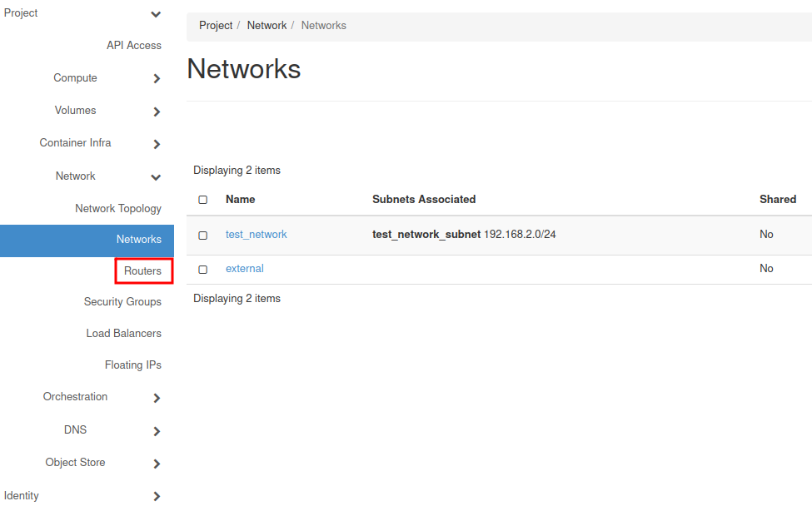
Task: Expand the Container Infra chevron
Action: (x=157, y=144)
